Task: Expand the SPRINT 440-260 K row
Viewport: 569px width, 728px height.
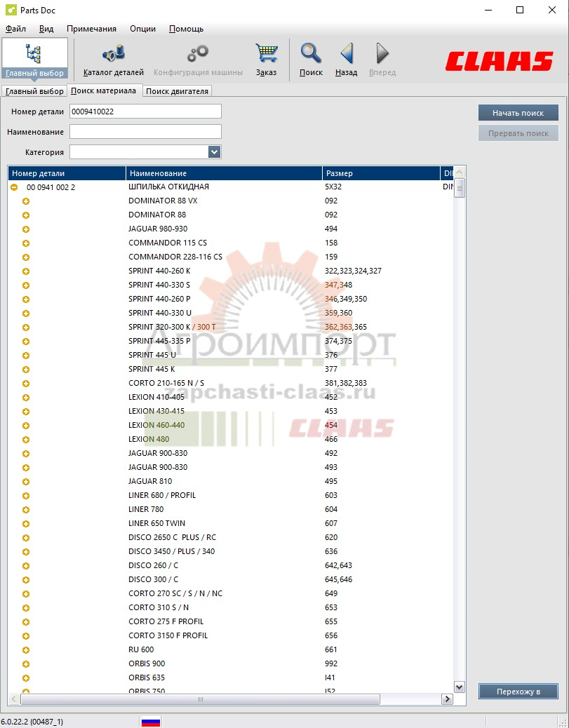Action: 26,271
